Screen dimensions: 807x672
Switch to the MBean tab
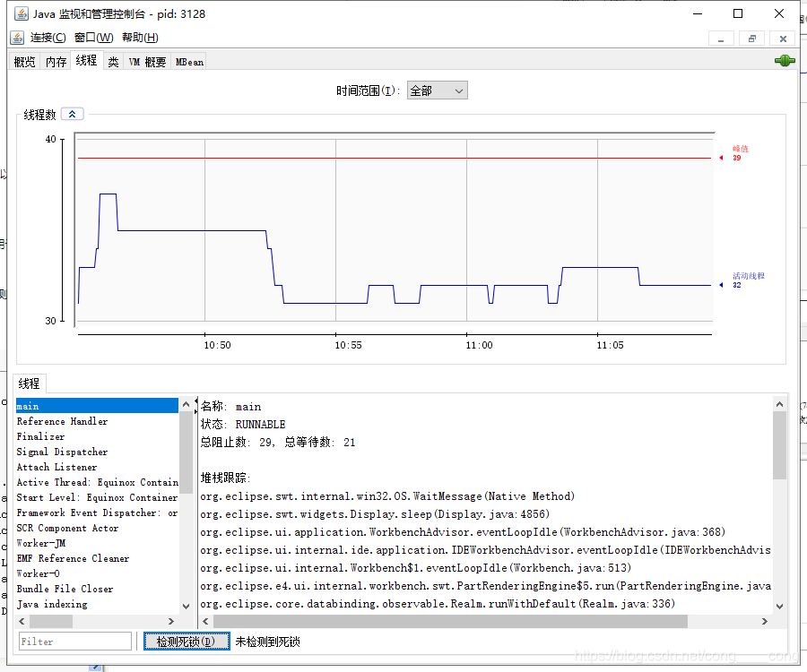[187, 61]
